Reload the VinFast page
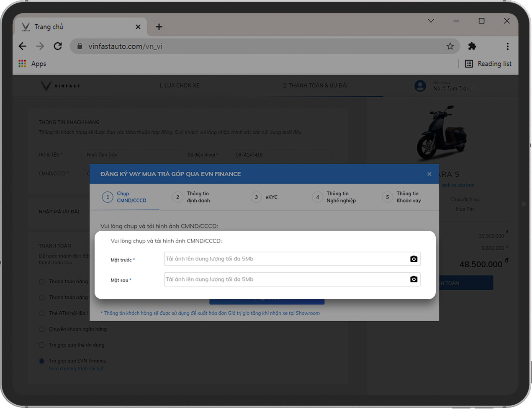532x411 pixels. coord(58,46)
